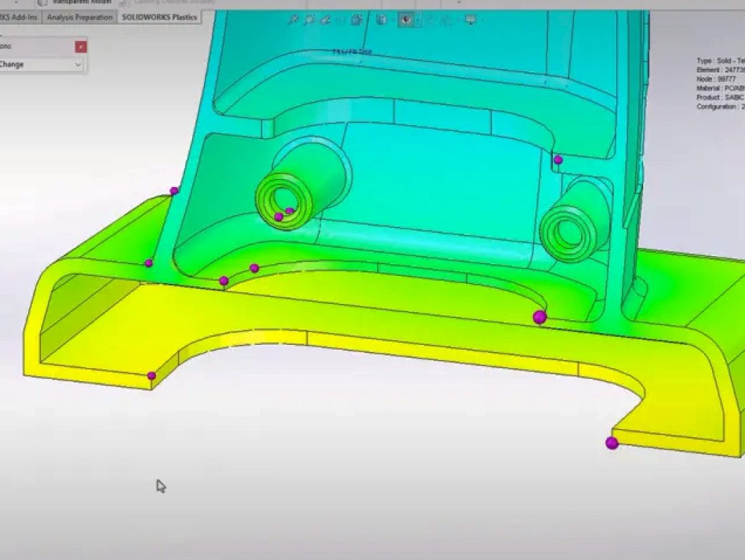The image size is (745, 560).
Task: Click the full screen display icon
Action: pos(469,19)
